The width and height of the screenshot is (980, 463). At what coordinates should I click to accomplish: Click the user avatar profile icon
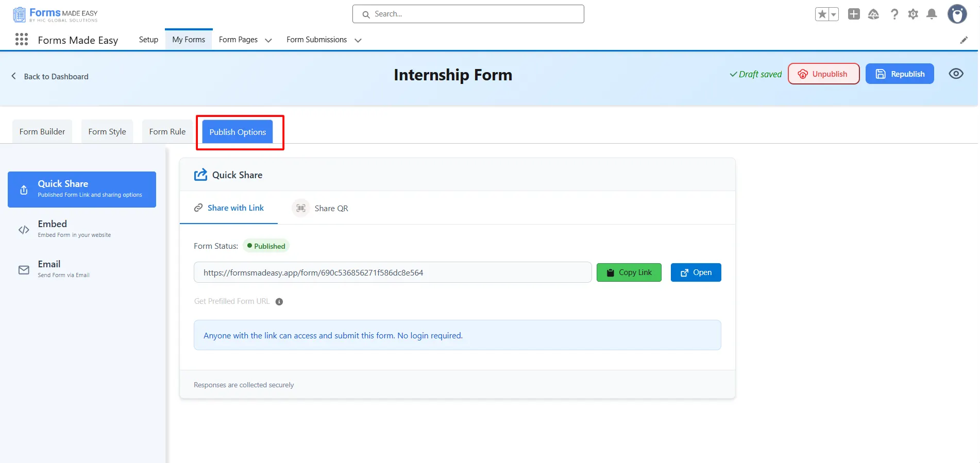pyautogui.click(x=957, y=14)
